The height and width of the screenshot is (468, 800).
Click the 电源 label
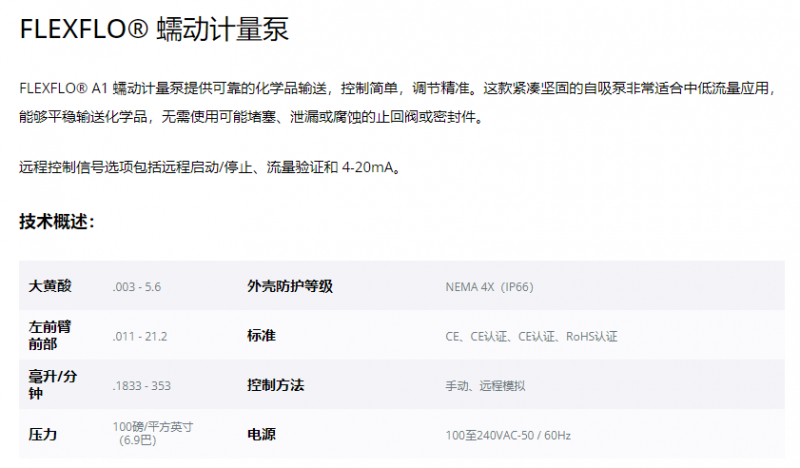click(261, 434)
